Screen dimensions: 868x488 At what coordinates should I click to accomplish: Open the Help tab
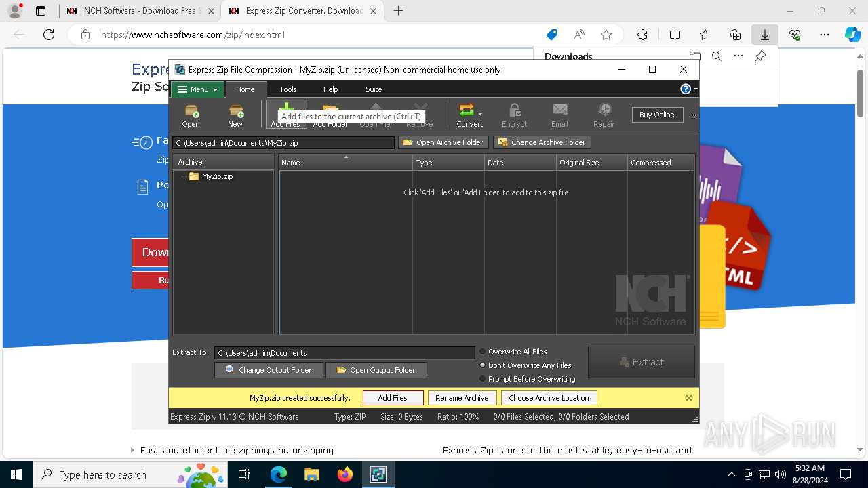330,89
